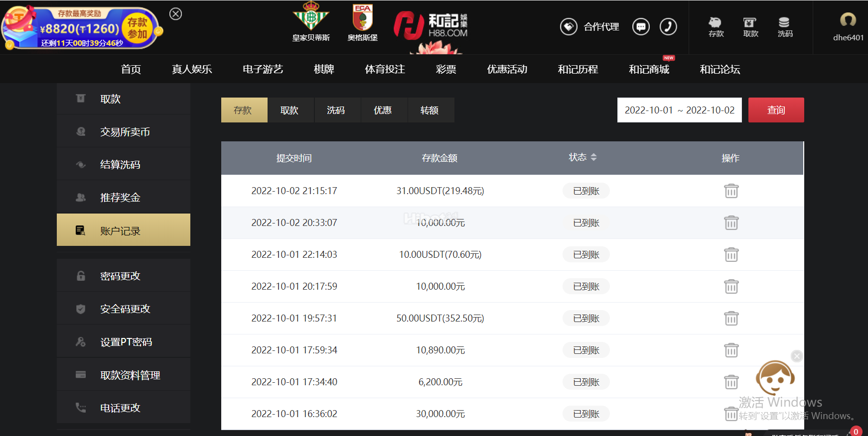The image size is (868, 436).
Task: Open 密码更改 in the sidebar
Action: (x=120, y=276)
